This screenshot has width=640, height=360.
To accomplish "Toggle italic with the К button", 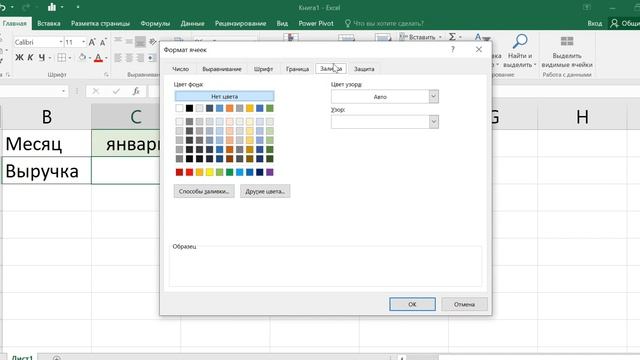I will [31, 58].
